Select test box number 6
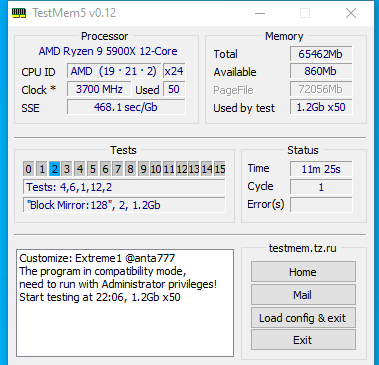Image resolution: width=379 pixels, height=365 pixels. tap(105, 169)
